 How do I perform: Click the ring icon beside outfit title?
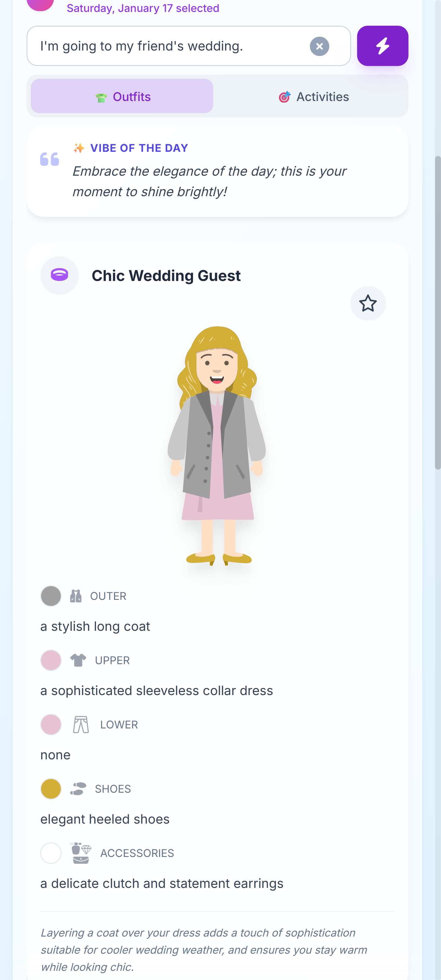(x=59, y=275)
